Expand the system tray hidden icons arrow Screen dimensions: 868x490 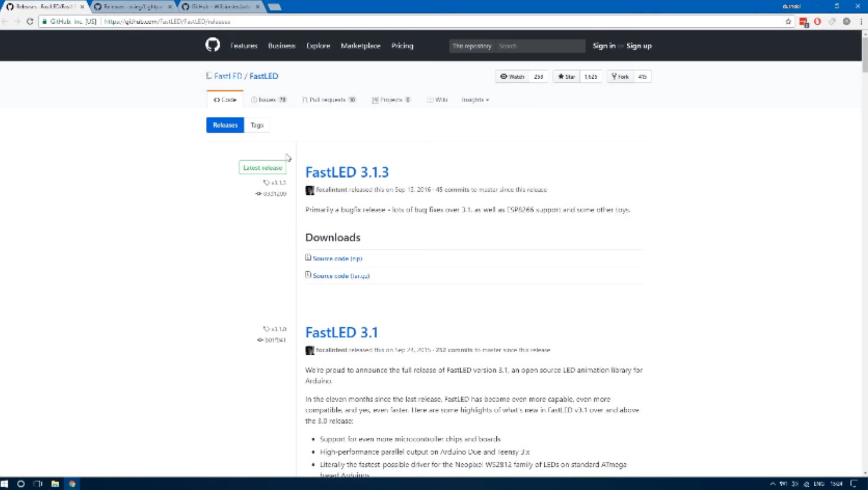(773, 484)
